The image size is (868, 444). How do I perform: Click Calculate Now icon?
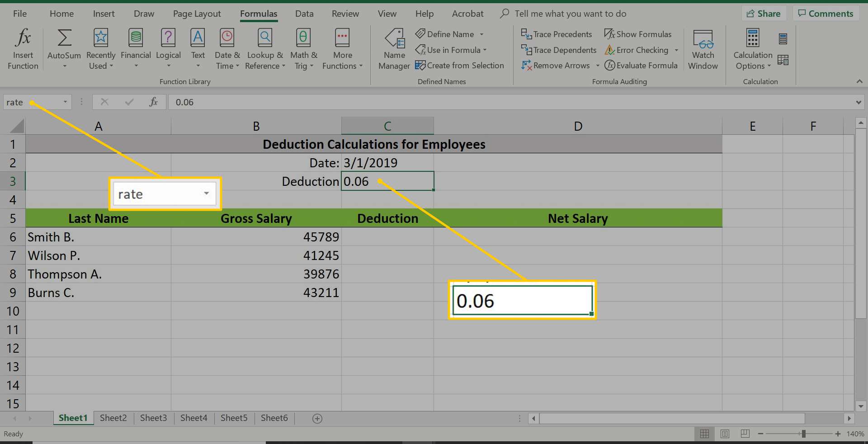coord(783,39)
